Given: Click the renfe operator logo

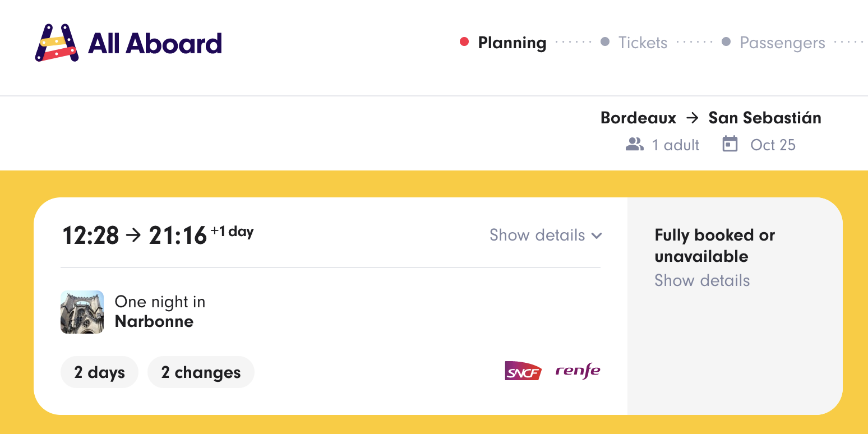Looking at the screenshot, I should point(578,371).
